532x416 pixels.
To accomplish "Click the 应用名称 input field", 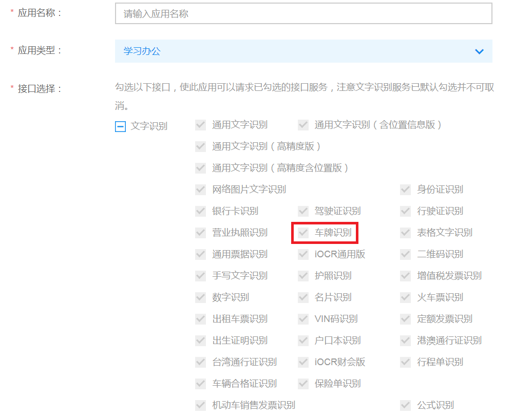I will [x=303, y=13].
